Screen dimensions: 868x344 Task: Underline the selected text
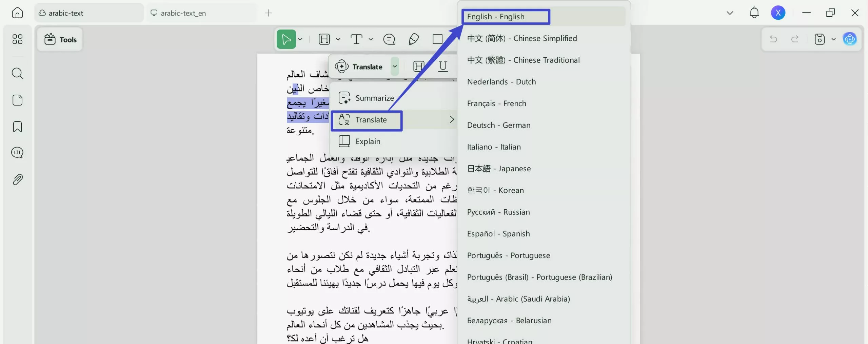[443, 66]
